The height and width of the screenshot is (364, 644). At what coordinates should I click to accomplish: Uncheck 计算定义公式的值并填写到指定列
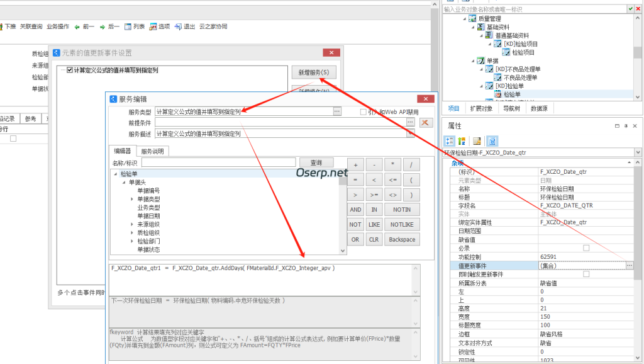(69, 71)
